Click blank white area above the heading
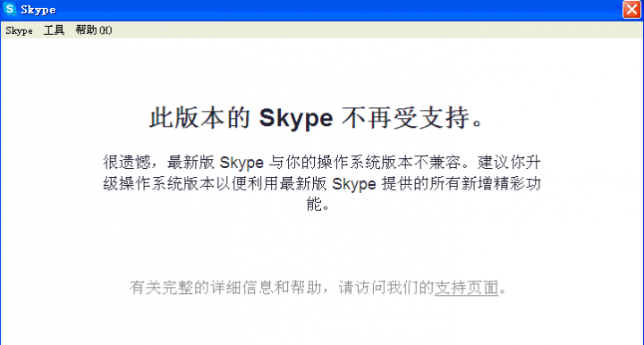Viewport: 644px width, 345px height. 320,70
